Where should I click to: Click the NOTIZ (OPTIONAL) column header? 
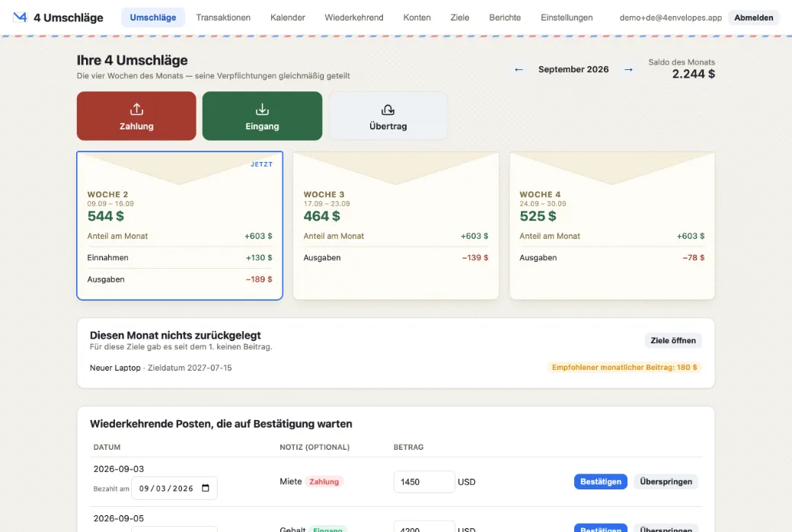click(315, 448)
